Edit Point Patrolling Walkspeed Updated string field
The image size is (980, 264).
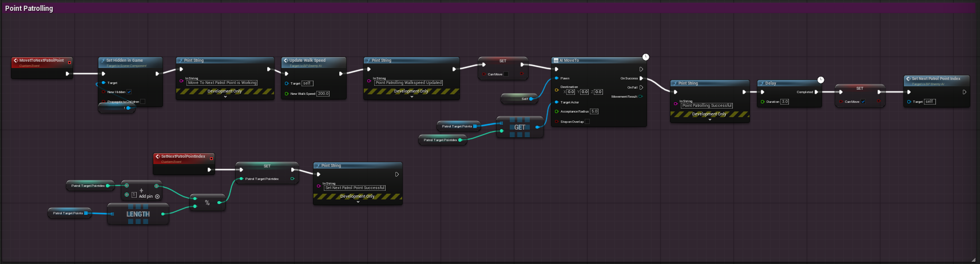click(408, 82)
